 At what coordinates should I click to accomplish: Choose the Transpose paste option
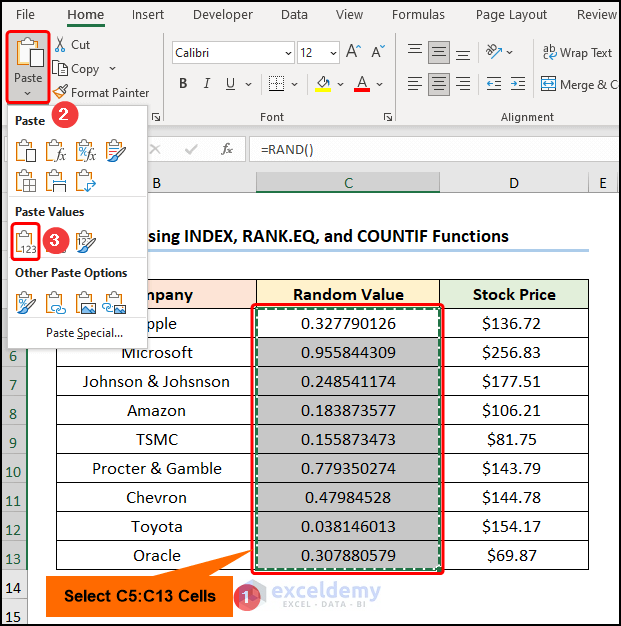click(85, 181)
